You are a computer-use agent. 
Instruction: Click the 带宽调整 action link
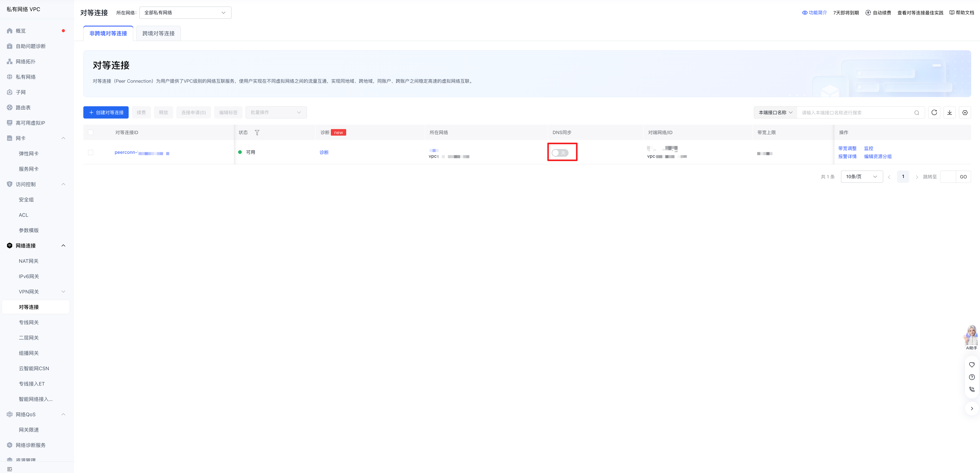pos(847,148)
